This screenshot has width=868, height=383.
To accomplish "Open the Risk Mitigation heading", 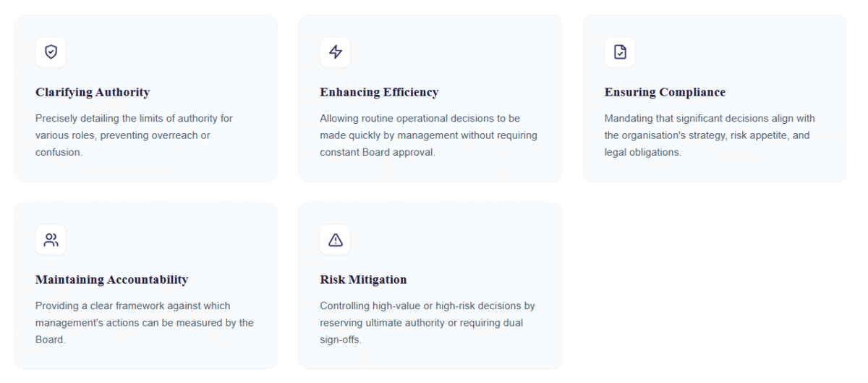I will [x=363, y=279].
